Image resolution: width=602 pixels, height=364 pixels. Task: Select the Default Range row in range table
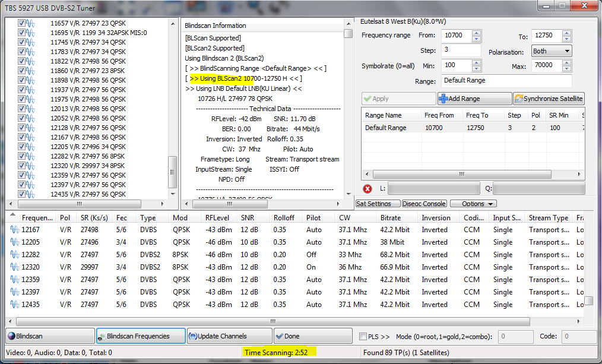coord(473,128)
